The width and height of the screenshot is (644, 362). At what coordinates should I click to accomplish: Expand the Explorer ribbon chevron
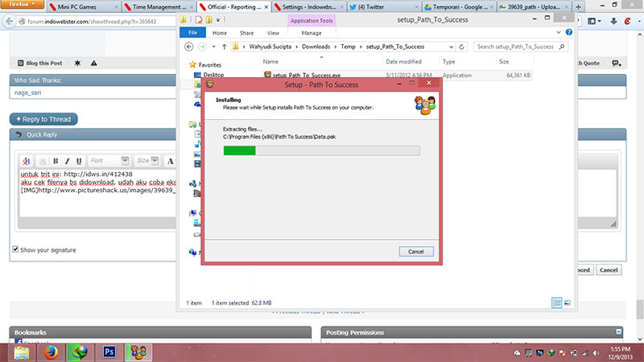pyautogui.click(x=559, y=32)
